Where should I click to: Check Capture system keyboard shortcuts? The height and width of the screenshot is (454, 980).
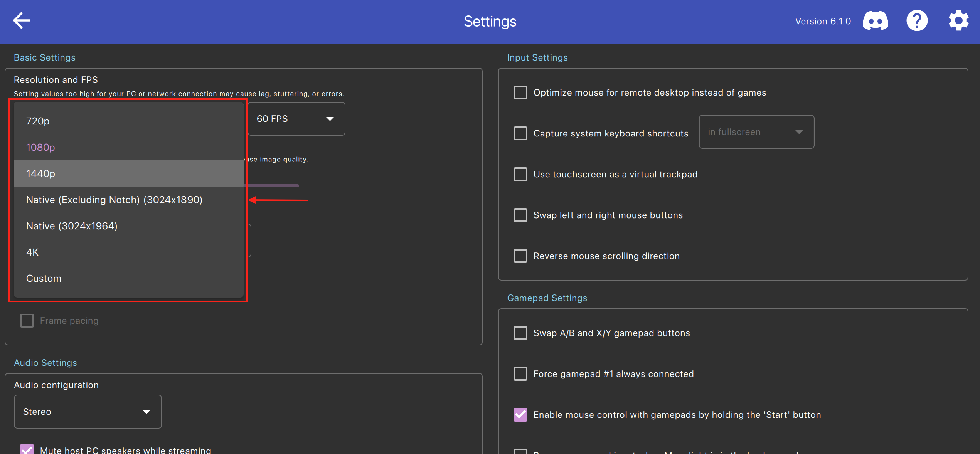(520, 133)
